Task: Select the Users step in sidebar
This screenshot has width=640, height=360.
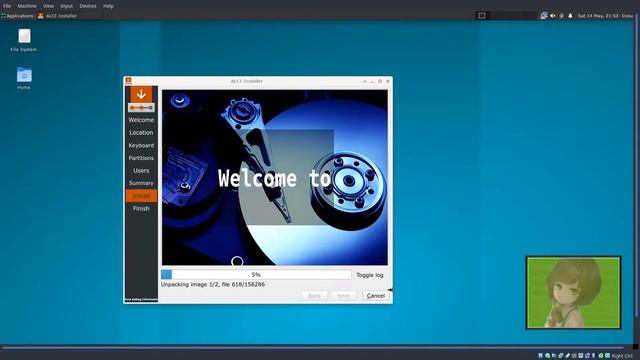Action: pos(141,171)
